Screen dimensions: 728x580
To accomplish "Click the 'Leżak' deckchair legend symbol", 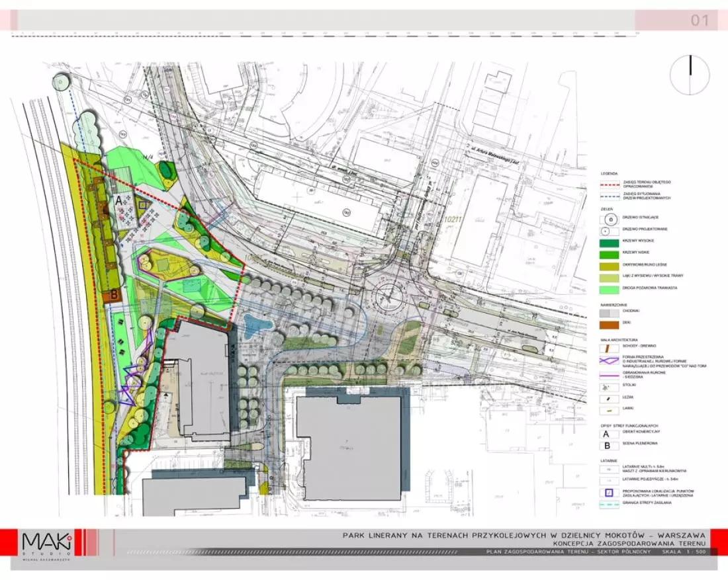I will [x=609, y=398].
